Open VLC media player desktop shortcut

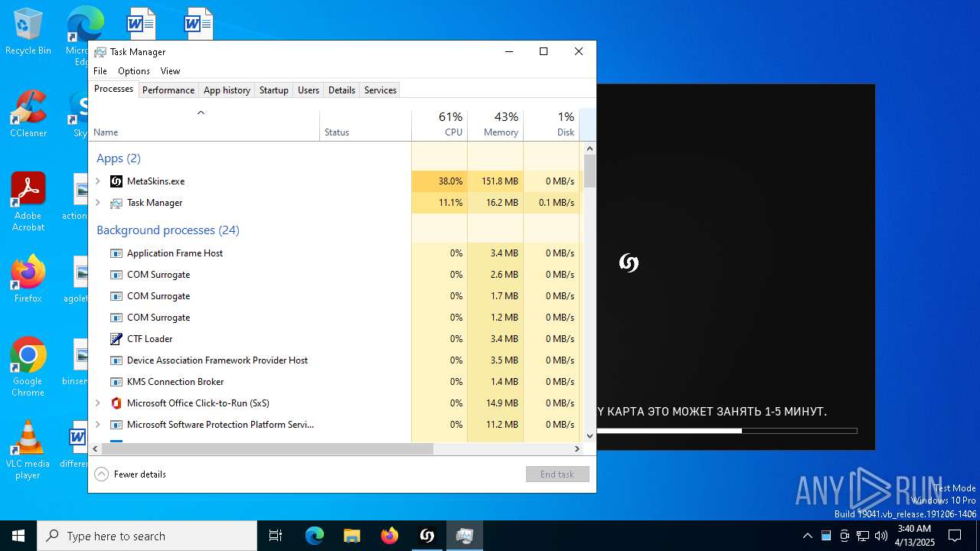[28, 450]
